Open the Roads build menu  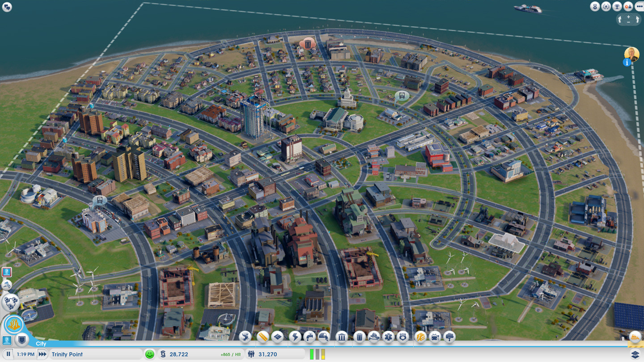[262, 337]
